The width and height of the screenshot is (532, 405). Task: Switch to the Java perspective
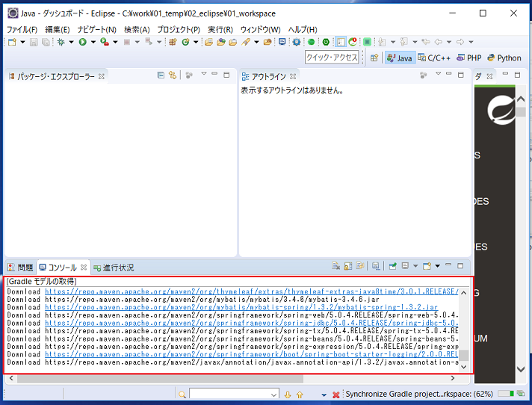click(x=399, y=58)
